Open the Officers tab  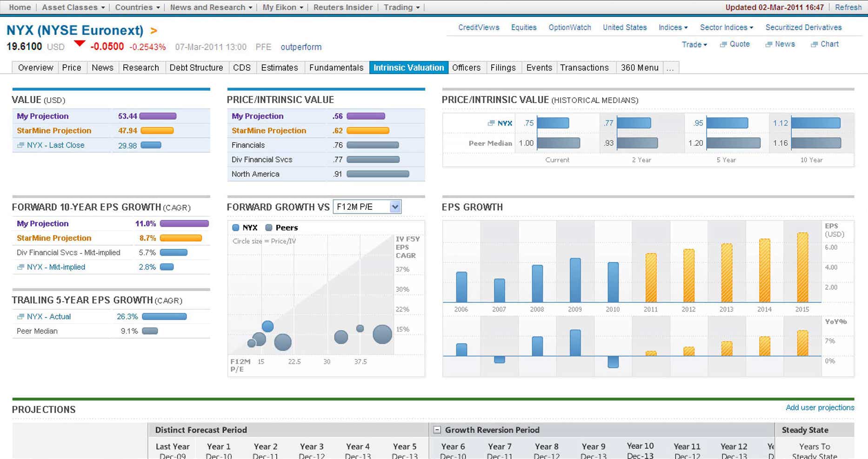point(466,68)
